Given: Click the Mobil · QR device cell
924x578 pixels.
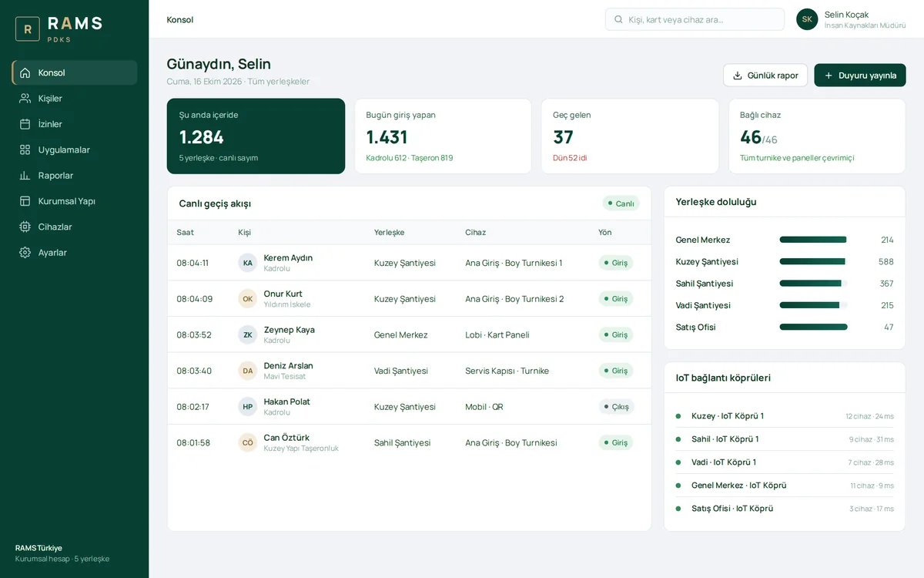Looking at the screenshot, I should [x=484, y=407].
